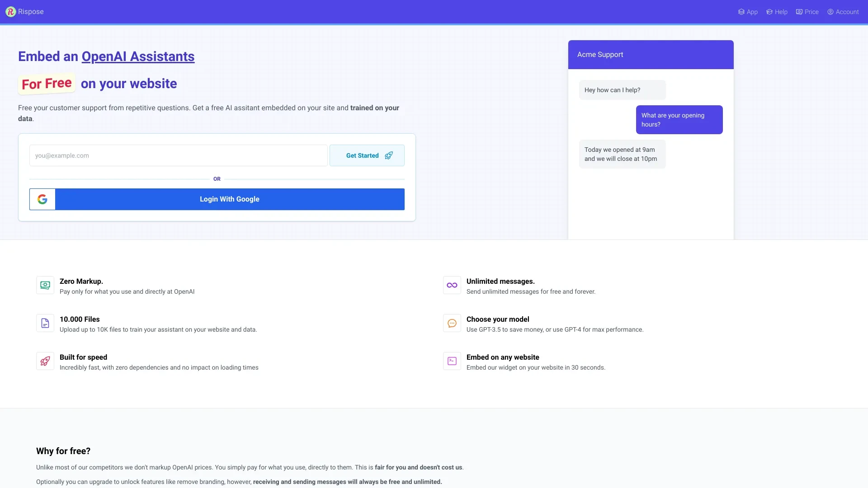
Task: Click the Rispose logo icon
Action: [11, 12]
